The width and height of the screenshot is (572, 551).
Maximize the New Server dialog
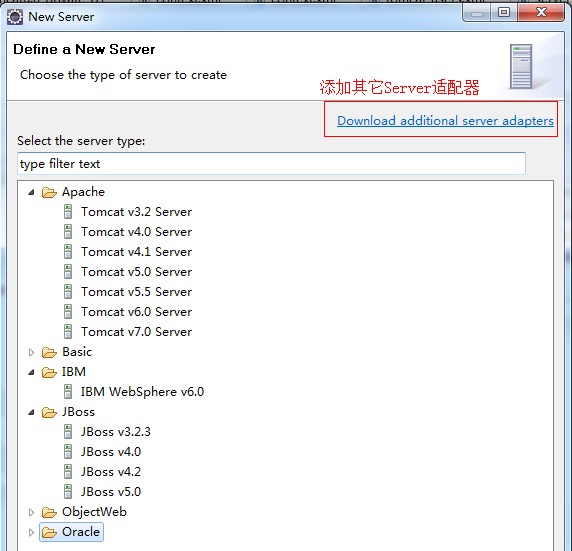pos(504,13)
